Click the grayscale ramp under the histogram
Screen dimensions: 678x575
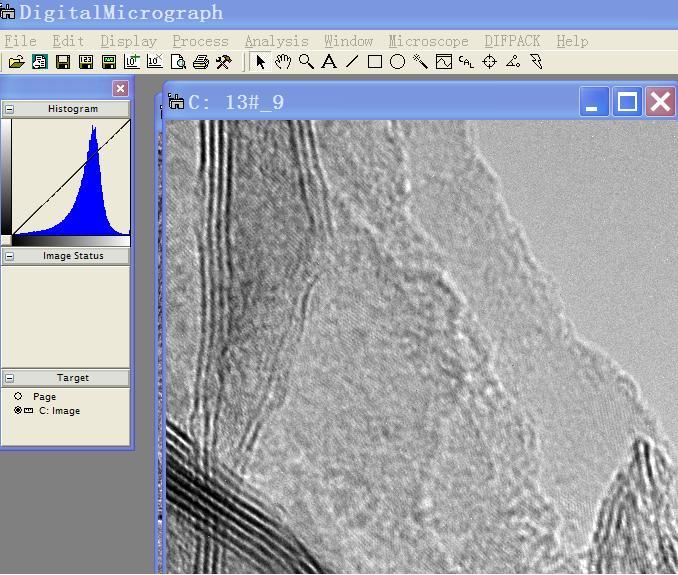pos(70,241)
